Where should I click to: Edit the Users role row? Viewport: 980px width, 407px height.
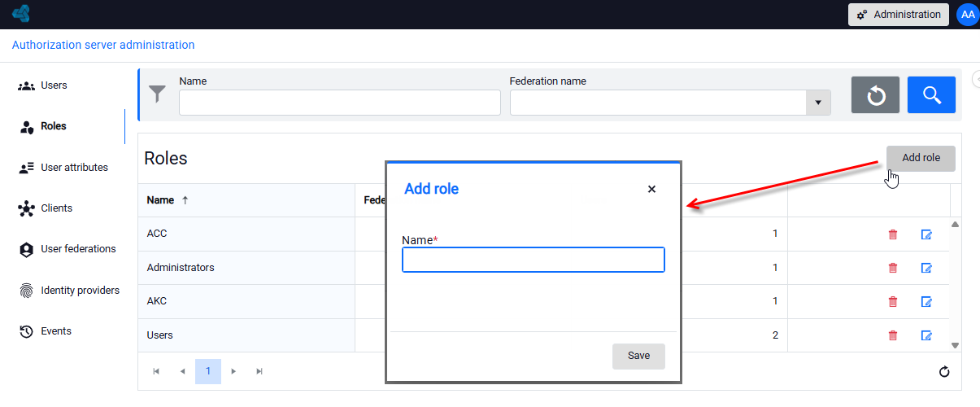[x=926, y=335]
